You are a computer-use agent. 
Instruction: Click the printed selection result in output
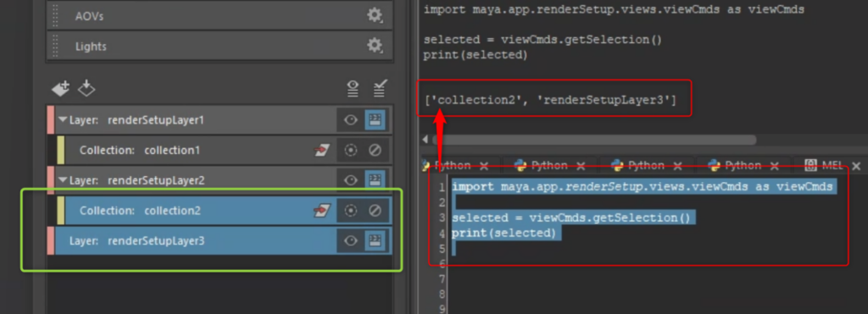tap(550, 101)
